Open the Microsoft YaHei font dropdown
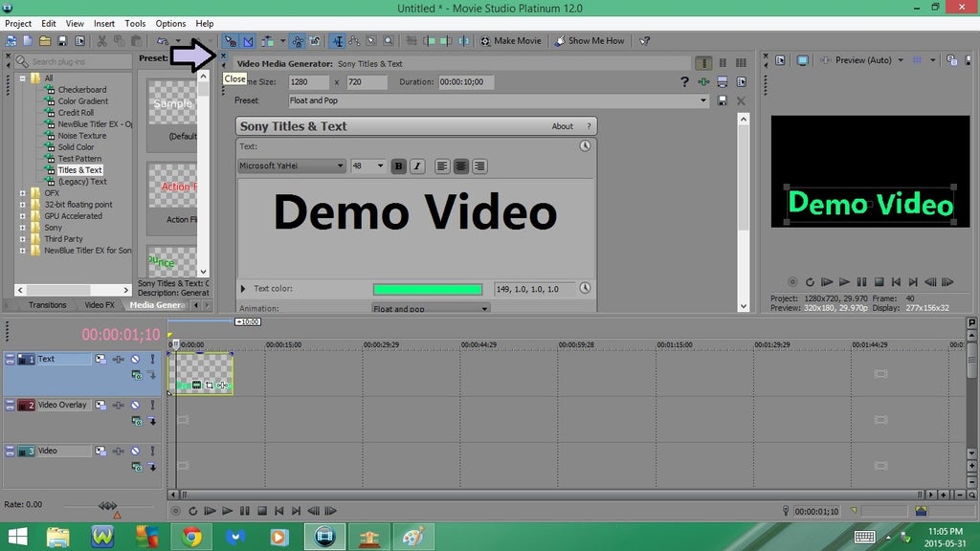Screen dimensions: 980x551 click(x=340, y=166)
